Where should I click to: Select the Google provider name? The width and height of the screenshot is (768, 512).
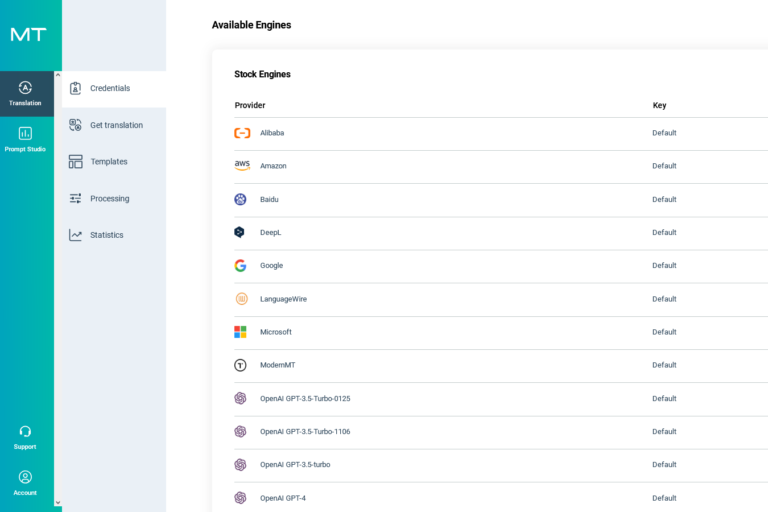(271, 266)
